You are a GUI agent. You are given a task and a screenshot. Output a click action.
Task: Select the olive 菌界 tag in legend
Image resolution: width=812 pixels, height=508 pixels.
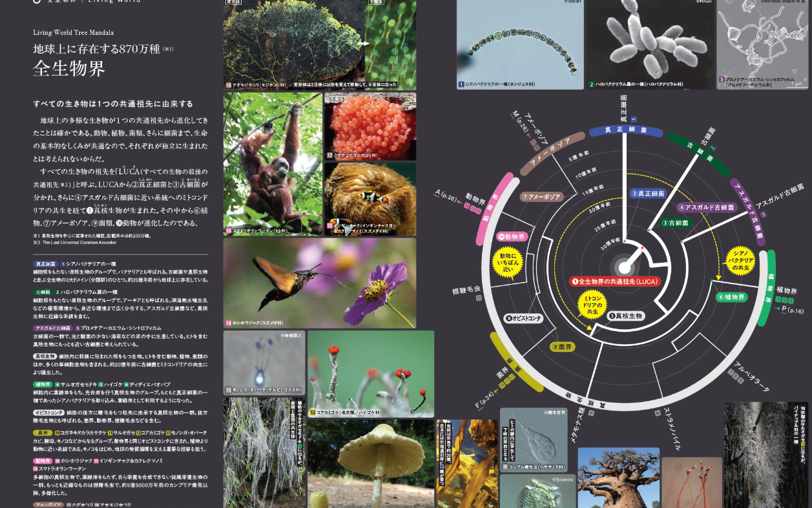pyautogui.click(x=42, y=432)
